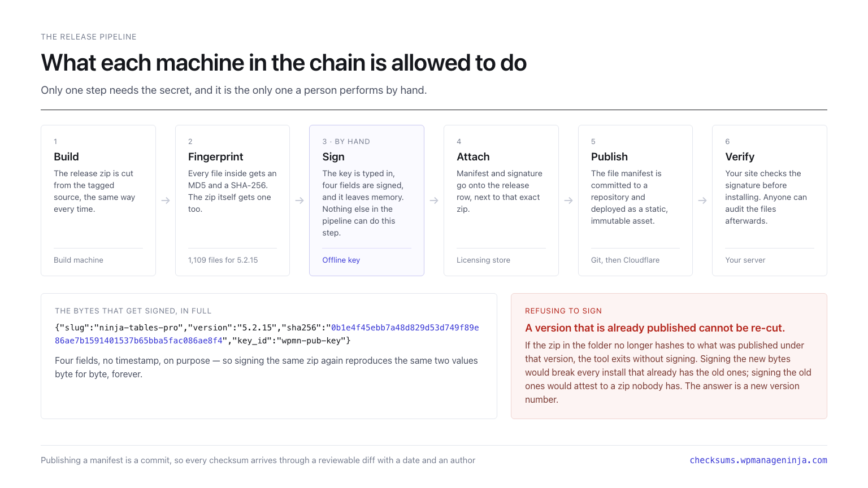
Task: Click the signed bytes JSON code block
Action: tap(267, 334)
